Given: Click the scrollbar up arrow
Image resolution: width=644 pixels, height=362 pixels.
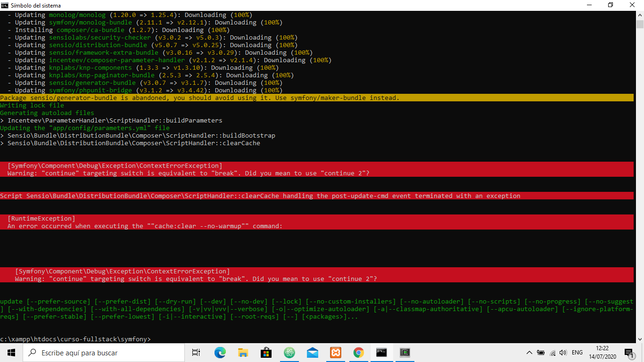Looking at the screenshot, I should click(x=640, y=15).
